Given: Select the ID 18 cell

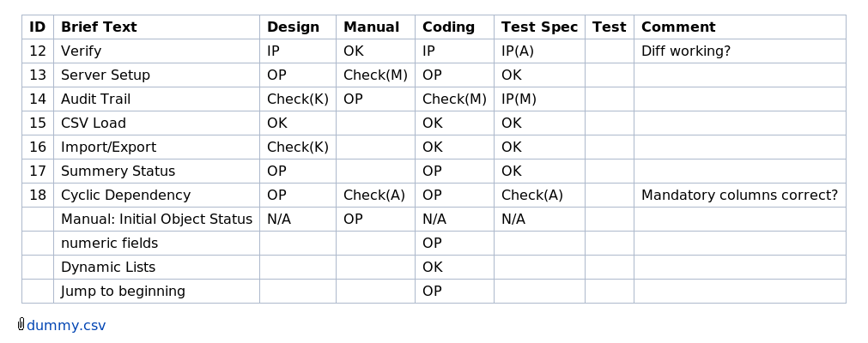Looking at the screenshot, I should [38, 195].
